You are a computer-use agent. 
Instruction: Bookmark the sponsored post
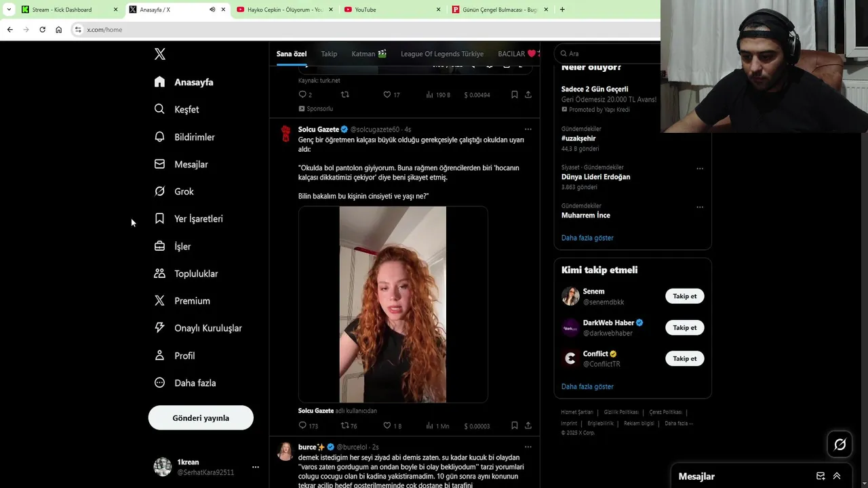pyautogui.click(x=515, y=94)
